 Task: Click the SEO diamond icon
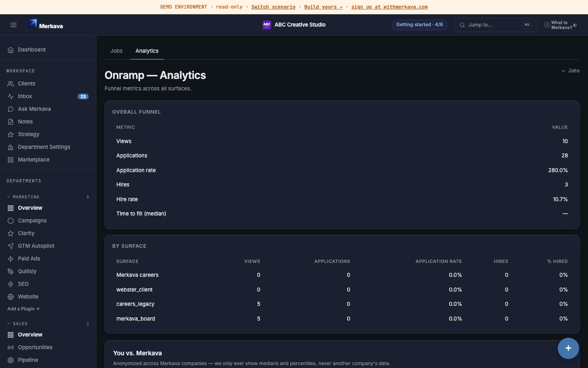point(11,284)
